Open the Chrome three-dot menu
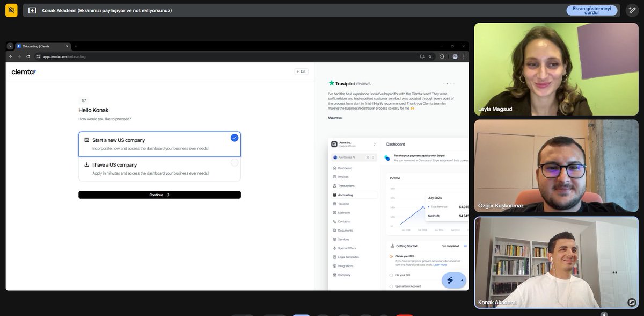 click(x=463, y=56)
